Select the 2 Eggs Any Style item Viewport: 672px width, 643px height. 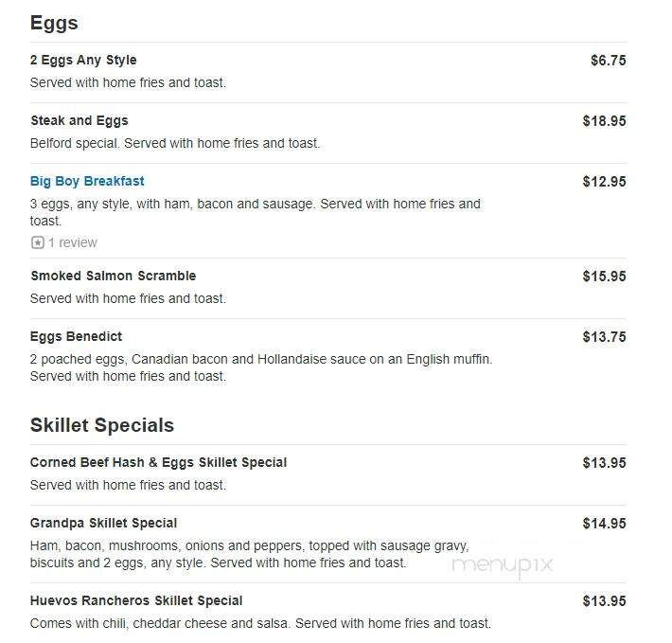83,60
